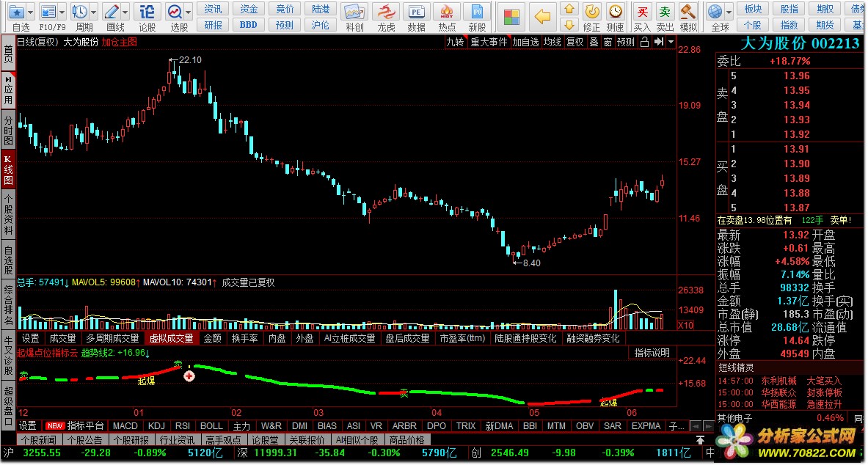868x465 pixels.
Task: Click the 修正 refresh icon
Action: [592, 11]
